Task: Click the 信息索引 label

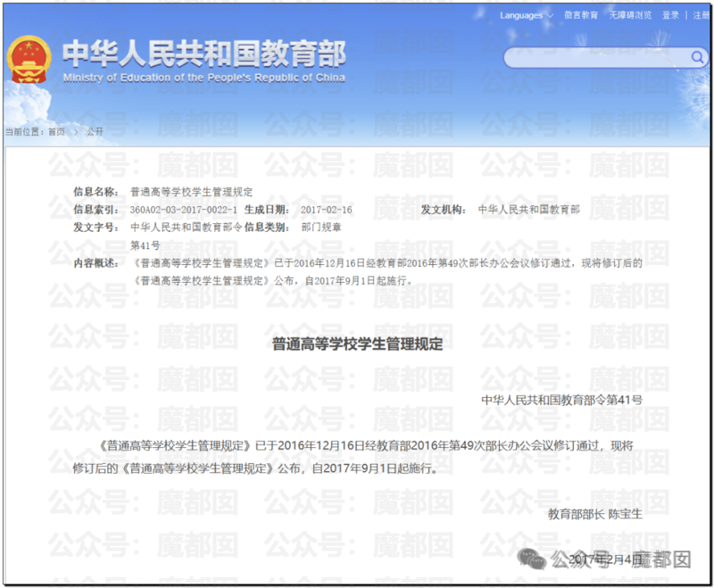Action: pos(96,210)
